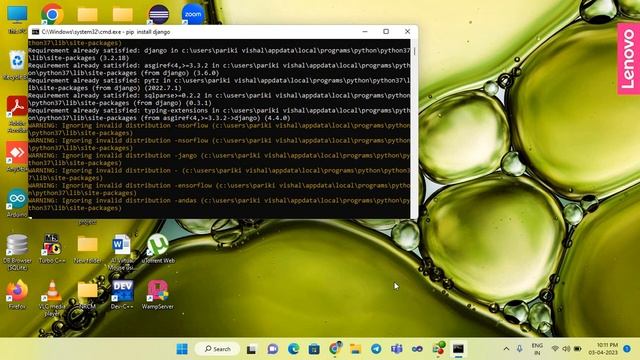Screen dimensions: 640x360
Task: Open DB Browser (SQLite) shortcut
Action: (x=17, y=252)
